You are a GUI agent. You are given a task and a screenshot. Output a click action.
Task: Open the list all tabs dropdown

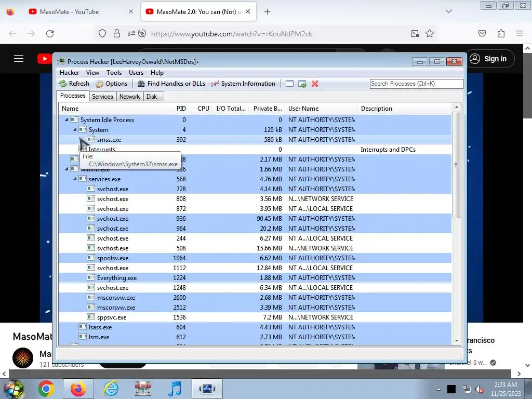(x=449, y=11)
